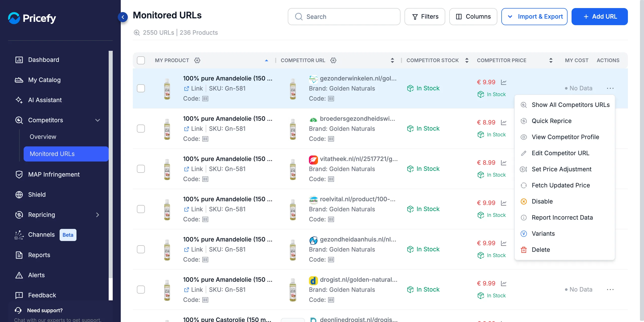The image size is (644, 322).
Task: Choose Fetch Updated Price menu item
Action: tap(565, 185)
